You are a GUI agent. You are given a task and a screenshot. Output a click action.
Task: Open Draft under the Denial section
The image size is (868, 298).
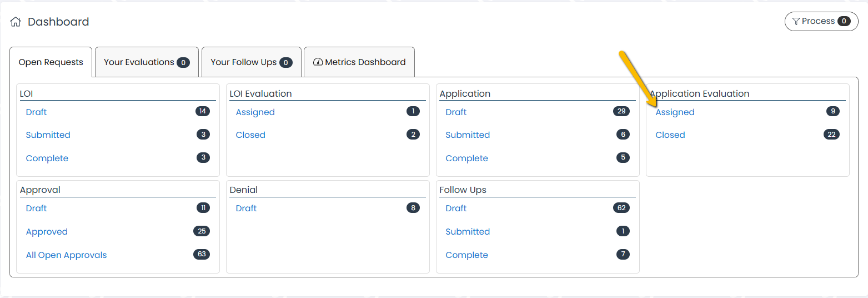[246, 208]
